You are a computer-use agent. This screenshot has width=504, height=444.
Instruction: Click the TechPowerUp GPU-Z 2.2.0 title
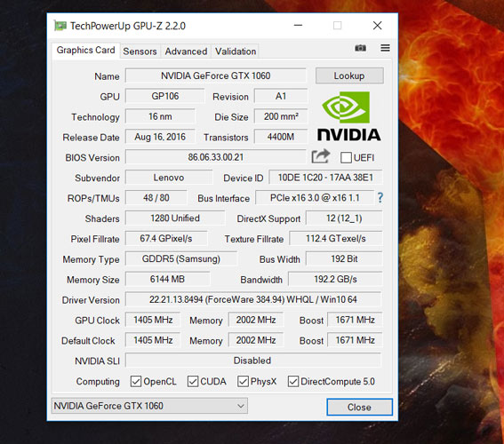[x=128, y=26]
